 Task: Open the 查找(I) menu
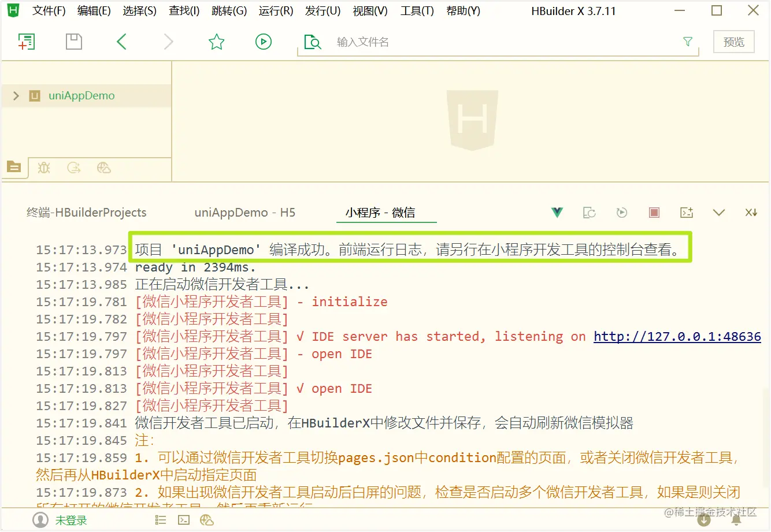pyautogui.click(x=184, y=11)
